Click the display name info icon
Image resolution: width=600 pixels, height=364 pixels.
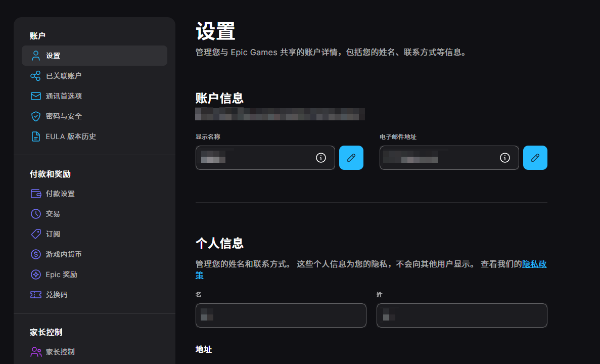click(320, 157)
